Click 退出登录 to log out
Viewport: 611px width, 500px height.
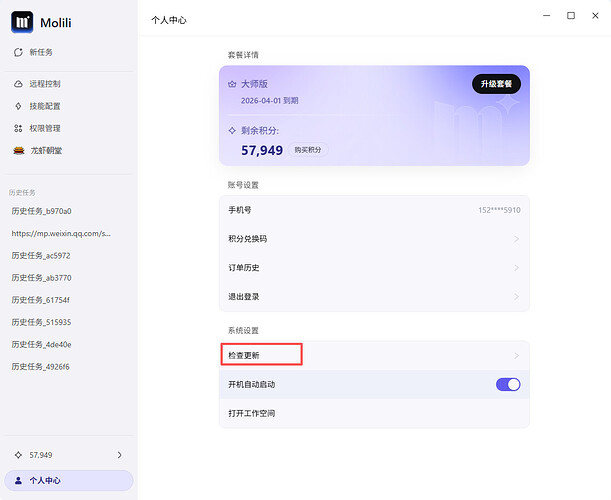tap(245, 297)
